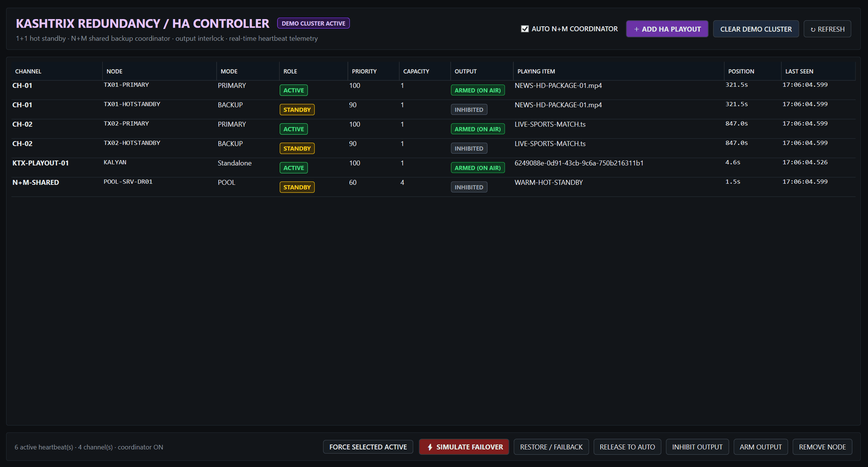Click the WARM-HOT-STANDBY playing item
Image resolution: width=868 pixels, height=467 pixels.
pyautogui.click(x=548, y=182)
